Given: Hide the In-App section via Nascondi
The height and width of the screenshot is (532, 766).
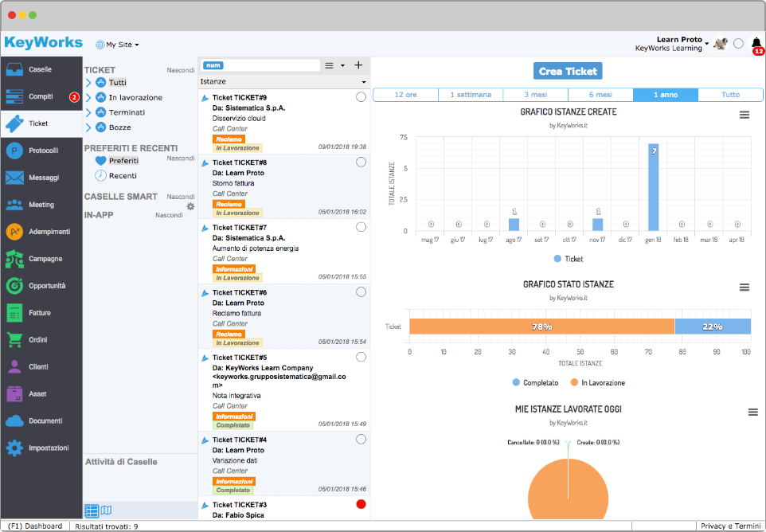Looking at the screenshot, I should click(169, 215).
